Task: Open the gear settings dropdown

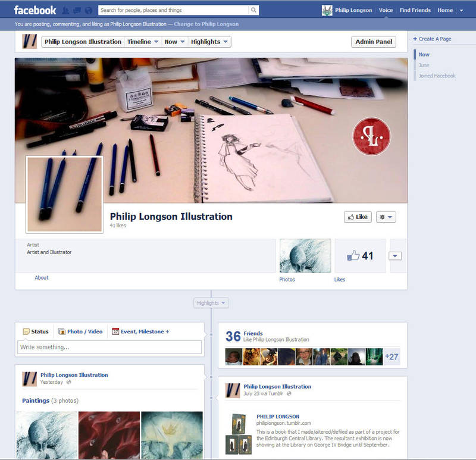Action: [x=386, y=217]
